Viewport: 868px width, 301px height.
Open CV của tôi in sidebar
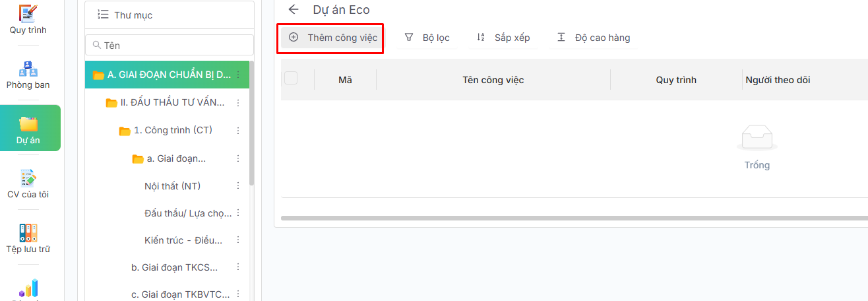coord(28,184)
